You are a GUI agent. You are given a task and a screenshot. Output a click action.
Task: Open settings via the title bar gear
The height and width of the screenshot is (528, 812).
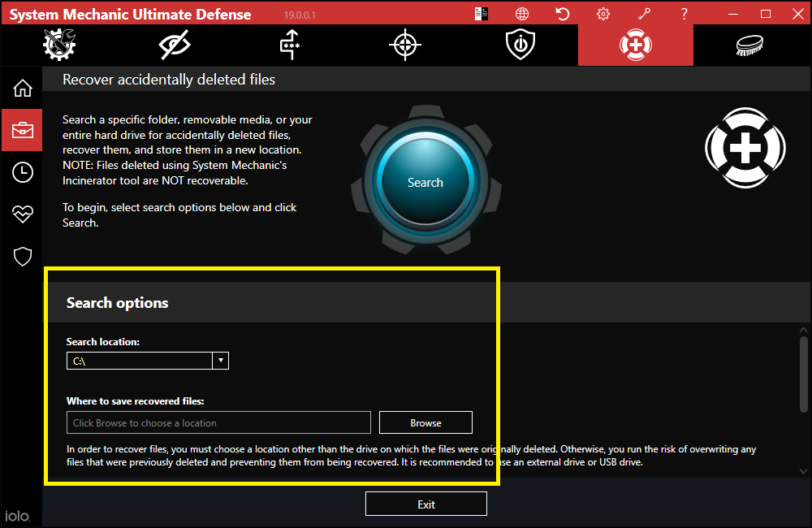603,14
